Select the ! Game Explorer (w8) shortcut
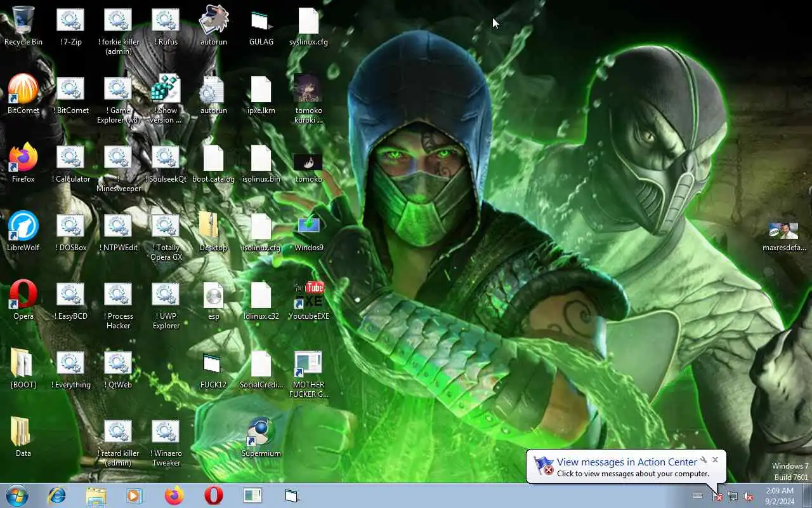This screenshot has height=508, width=812. [119, 99]
